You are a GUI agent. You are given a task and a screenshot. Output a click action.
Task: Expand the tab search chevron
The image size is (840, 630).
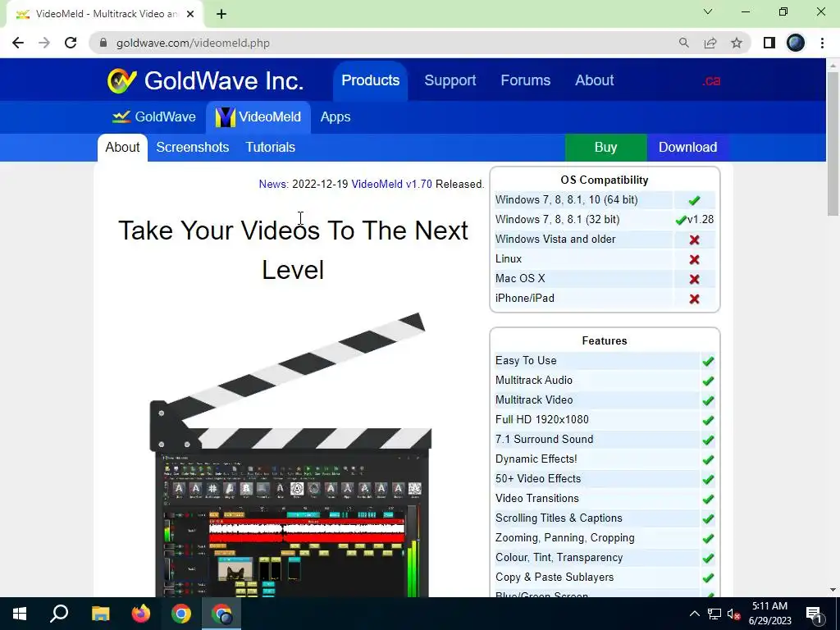coord(708,11)
